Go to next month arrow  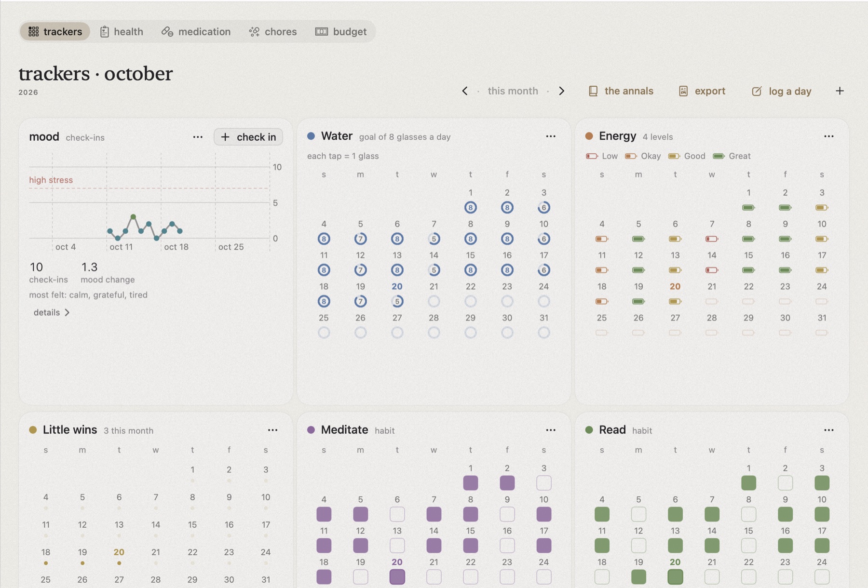(x=561, y=91)
